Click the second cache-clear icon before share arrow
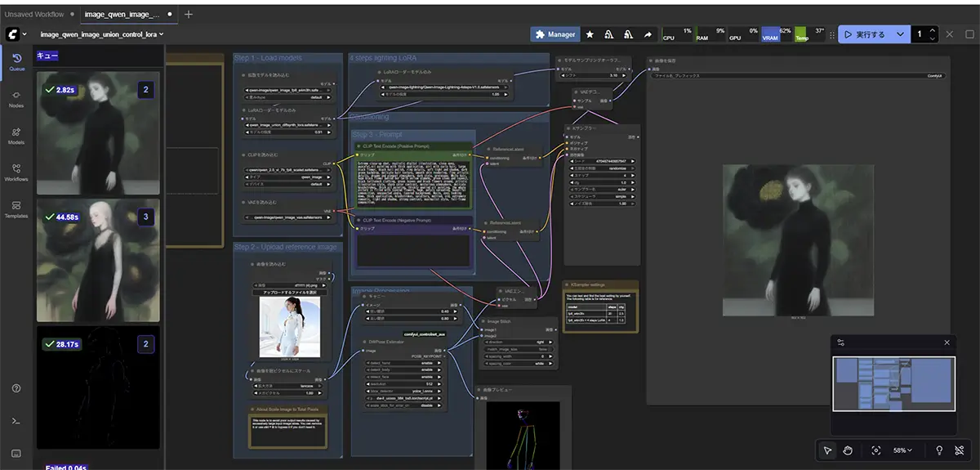Image resolution: width=980 pixels, height=470 pixels. 628,34
